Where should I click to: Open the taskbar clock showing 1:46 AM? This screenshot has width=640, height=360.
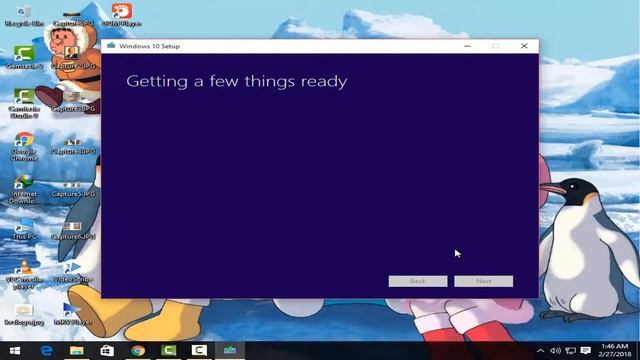[x=615, y=351]
